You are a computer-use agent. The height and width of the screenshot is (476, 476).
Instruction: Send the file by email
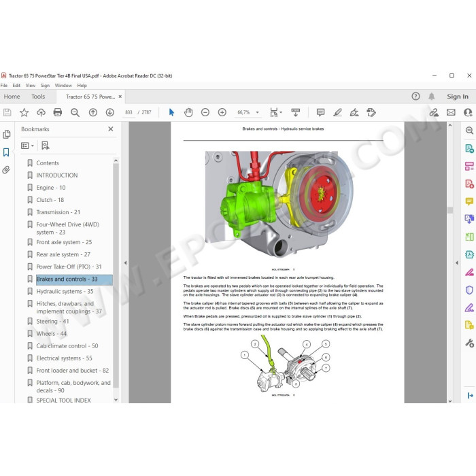click(x=451, y=113)
